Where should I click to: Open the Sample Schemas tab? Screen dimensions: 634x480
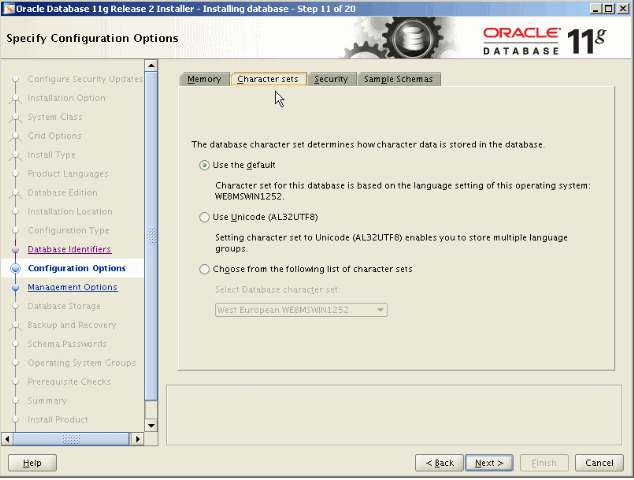click(x=398, y=79)
